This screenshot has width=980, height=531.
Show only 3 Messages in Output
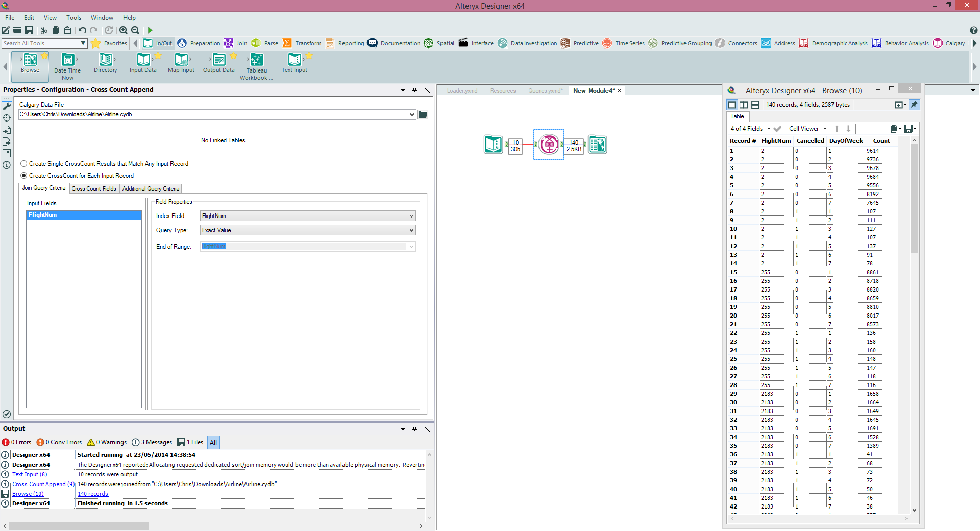click(x=152, y=442)
